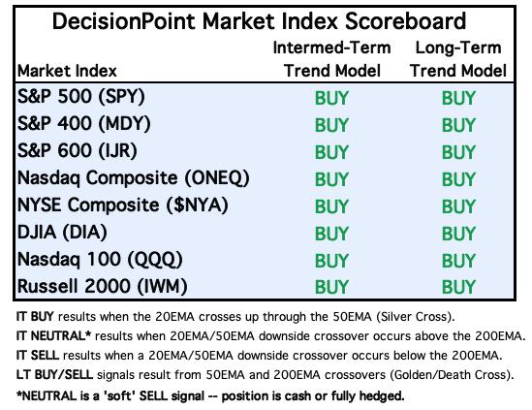Click the Nasdaq Composite (ONEQ) row label

134,178
